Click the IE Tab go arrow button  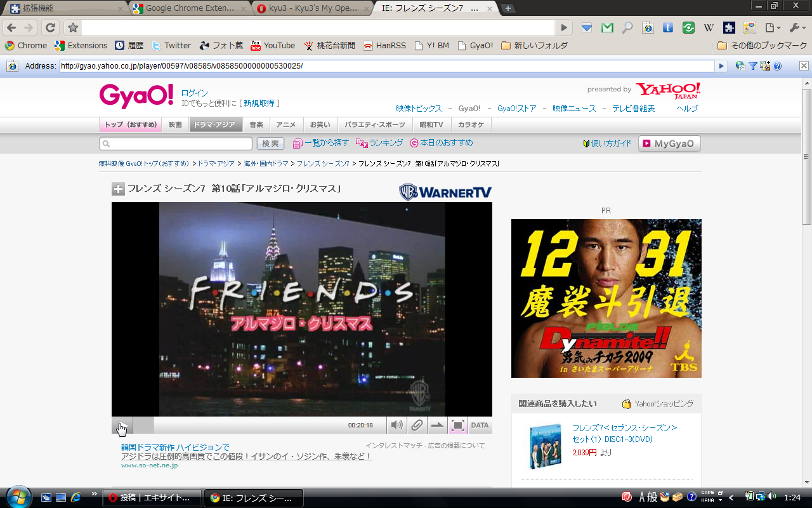pyautogui.click(x=721, y=66)
